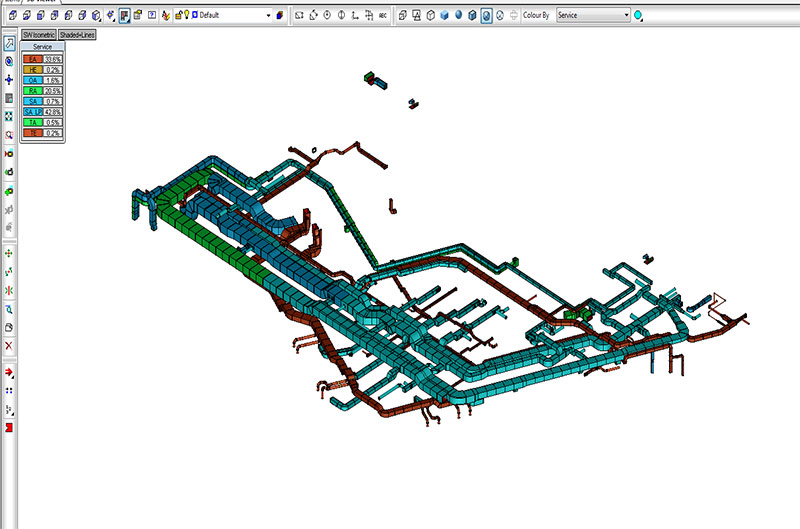Select the blue sphere shading icon
Screen dimensions: 800x529
coord(458,15)
